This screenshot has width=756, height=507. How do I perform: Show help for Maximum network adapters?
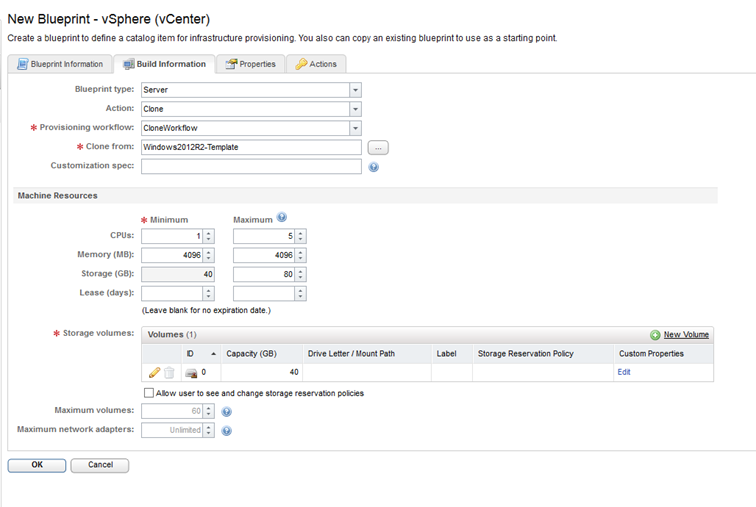click(x=227, y=431)
